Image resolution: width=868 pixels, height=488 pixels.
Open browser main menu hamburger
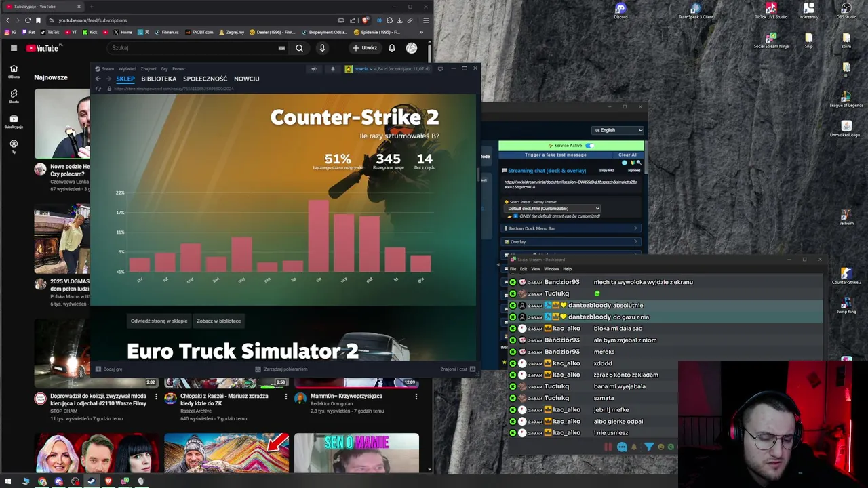[x=426, y=20]
